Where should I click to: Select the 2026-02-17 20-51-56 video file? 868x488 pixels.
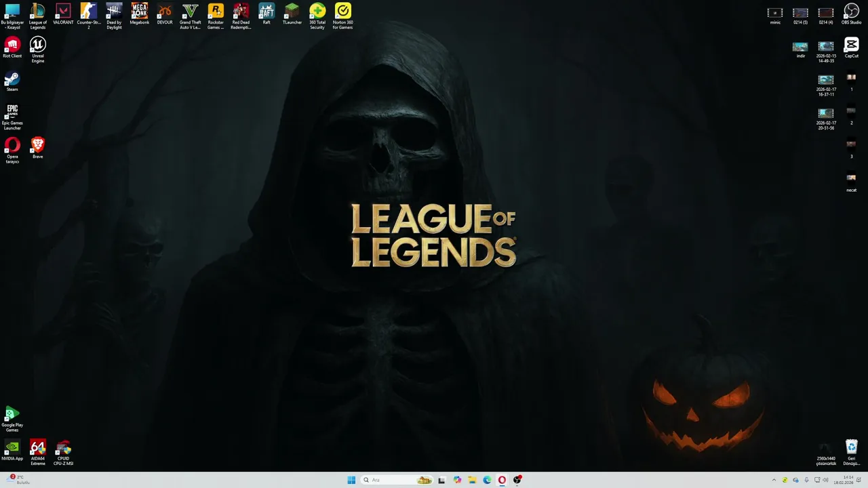(x=826, y=119)
